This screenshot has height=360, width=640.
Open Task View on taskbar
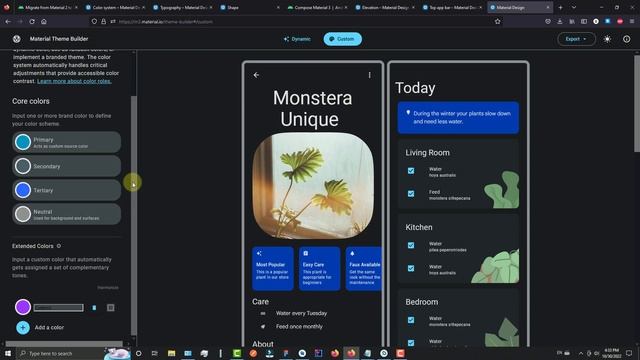pos(155,353)
